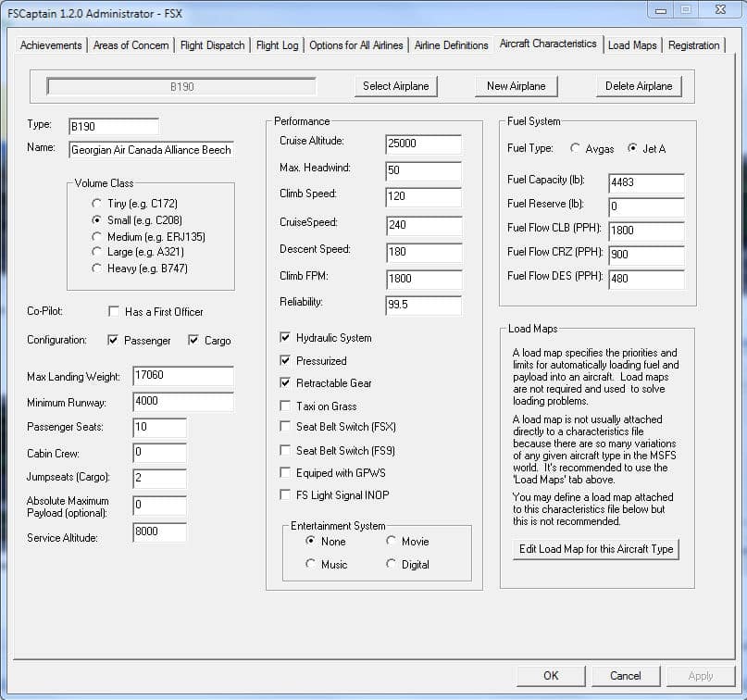Click Delete Airplane button

(x=639, y=86)
